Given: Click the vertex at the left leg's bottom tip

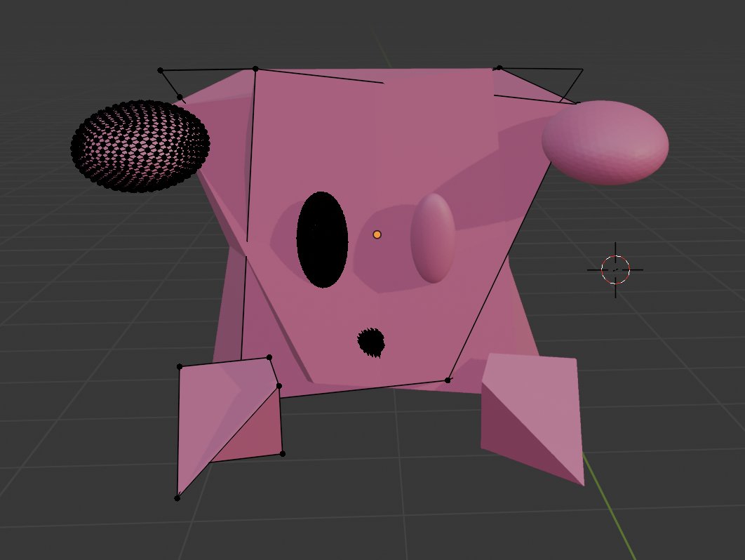Looking at the screenshot, I should 177,498.
